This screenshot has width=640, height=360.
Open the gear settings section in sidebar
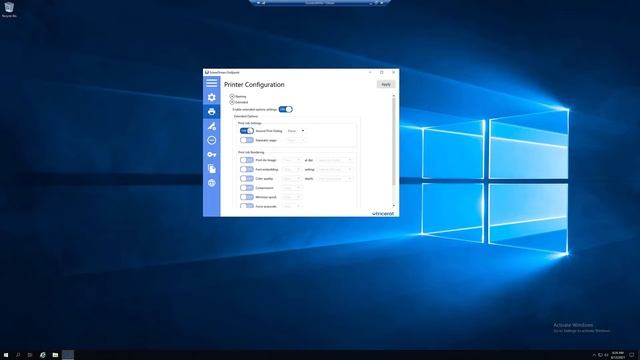211,97
